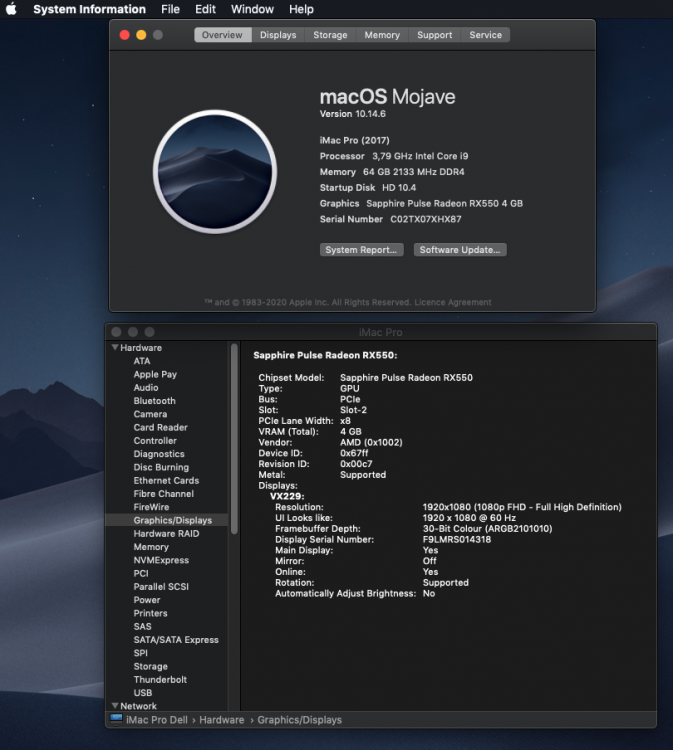Click the Sapphire Pulse Radeon RX550 heading
The height and width of the screenshot is (750, 673).
[x=325, y=355]
